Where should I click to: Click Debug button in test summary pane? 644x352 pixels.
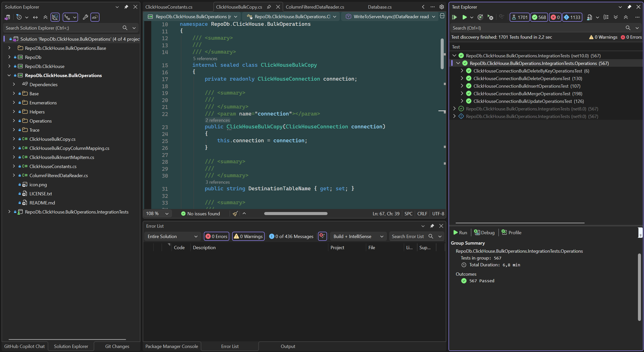484,232
